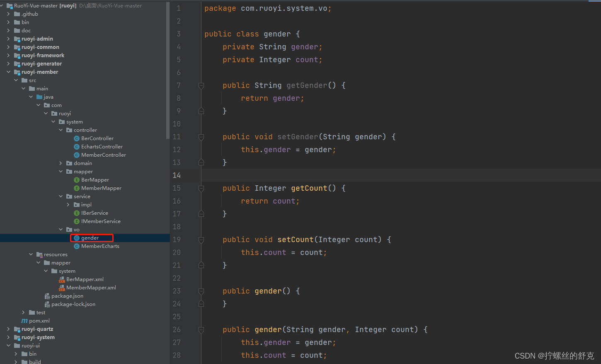601x364 pixels.
Task: Click the ruoyi-system module folder icon
Action: pyautogui.click(x=17, y=337)
